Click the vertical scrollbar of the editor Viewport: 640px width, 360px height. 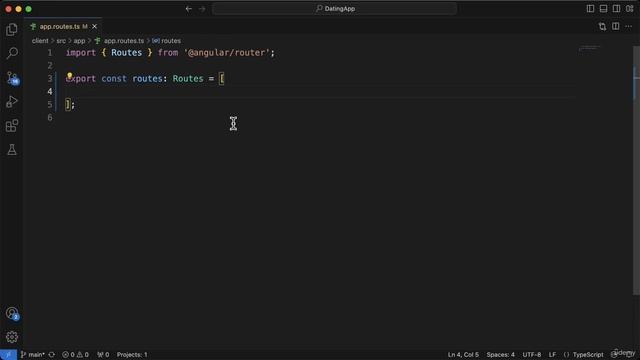click(x=636, y=171)
